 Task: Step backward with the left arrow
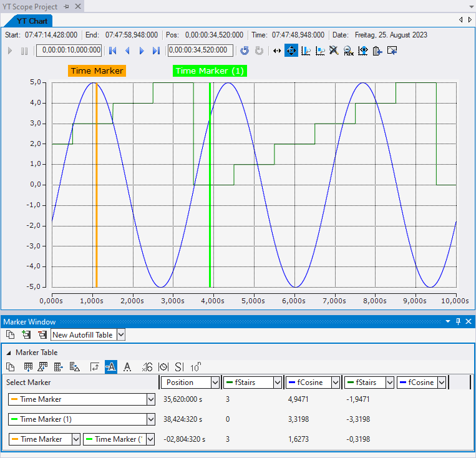pos(127,51)
